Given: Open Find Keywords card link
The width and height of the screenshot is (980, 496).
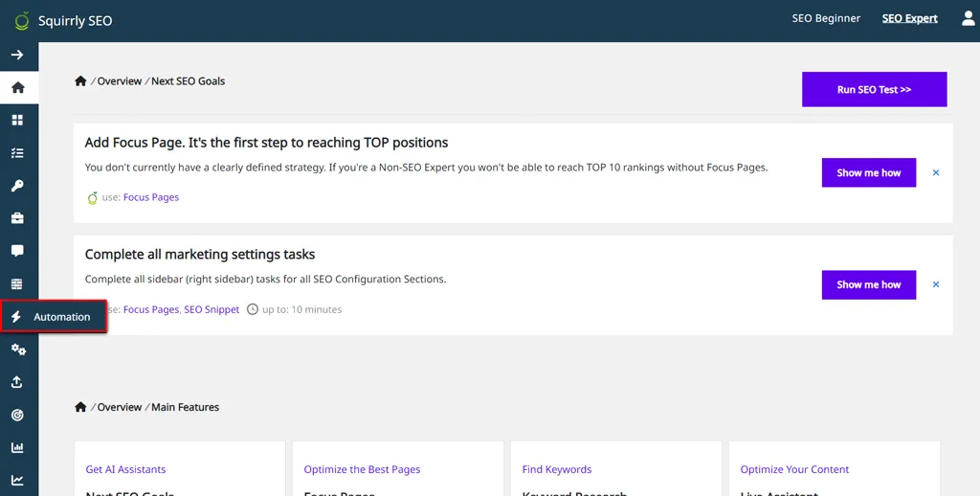Looking at the screenshot, I should 557,470.
